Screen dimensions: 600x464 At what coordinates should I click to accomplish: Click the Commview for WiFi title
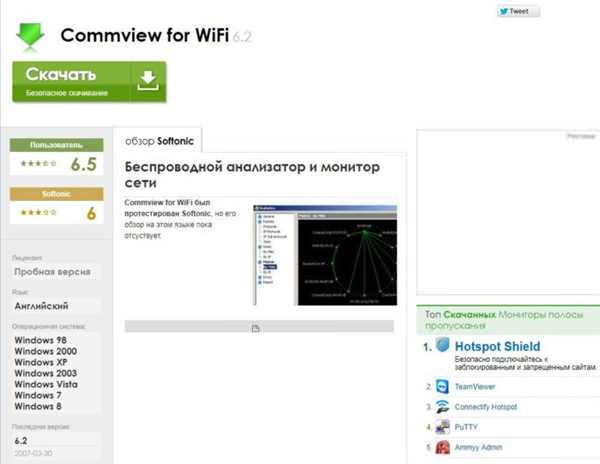pos(145,36)
